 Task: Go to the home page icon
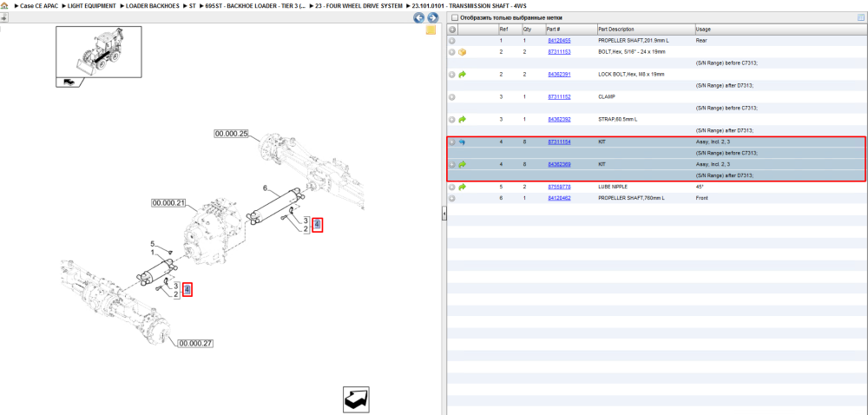[4, 5]
